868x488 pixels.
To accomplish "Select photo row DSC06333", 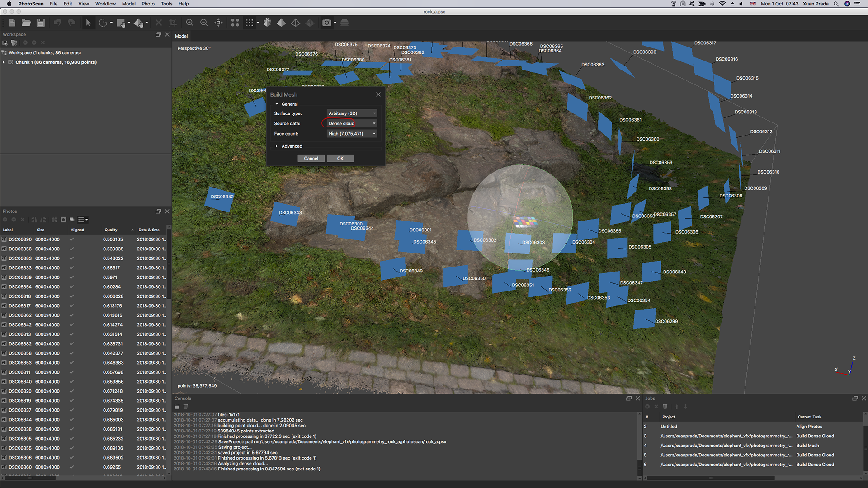I will pyautogui.click(x=84, y=268).
